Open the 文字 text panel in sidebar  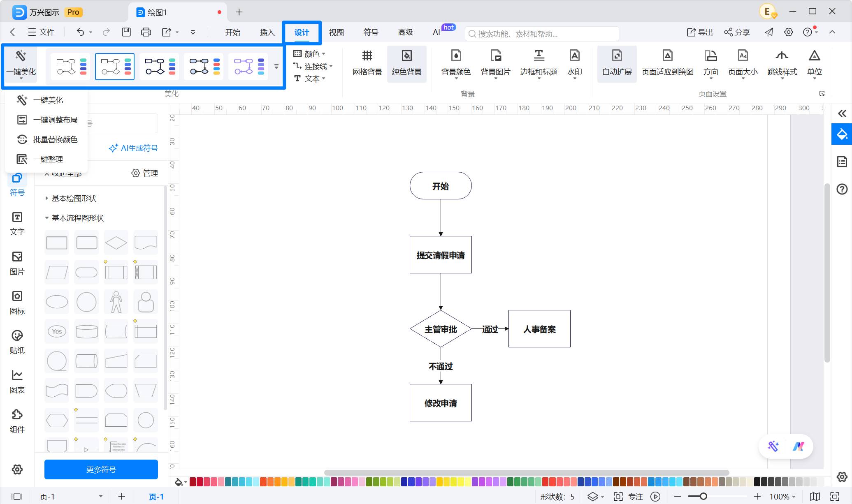pyautogui.click(x=17, y=224)
